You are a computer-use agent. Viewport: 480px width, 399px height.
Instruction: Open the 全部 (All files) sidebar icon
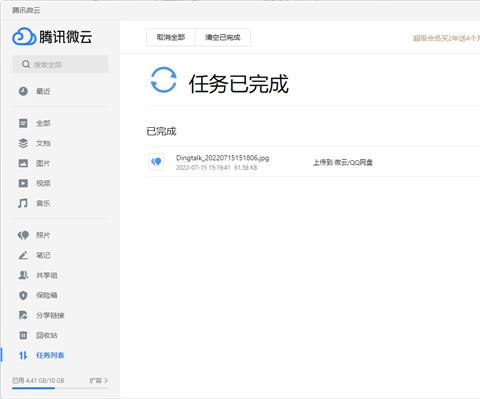(23, 123)
